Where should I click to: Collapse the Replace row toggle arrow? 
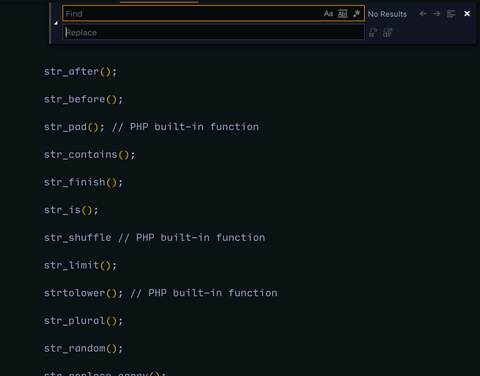click(56, 23)
